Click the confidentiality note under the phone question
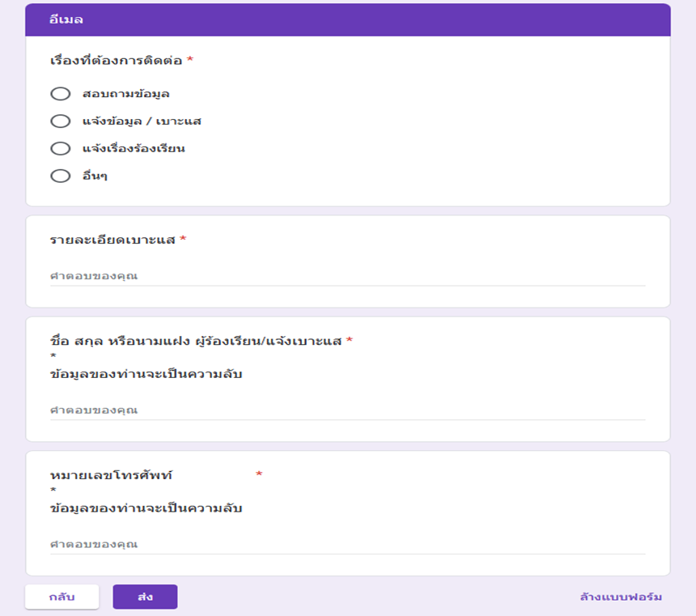This screenshot has height=616, width=696. tap(146, 508)
